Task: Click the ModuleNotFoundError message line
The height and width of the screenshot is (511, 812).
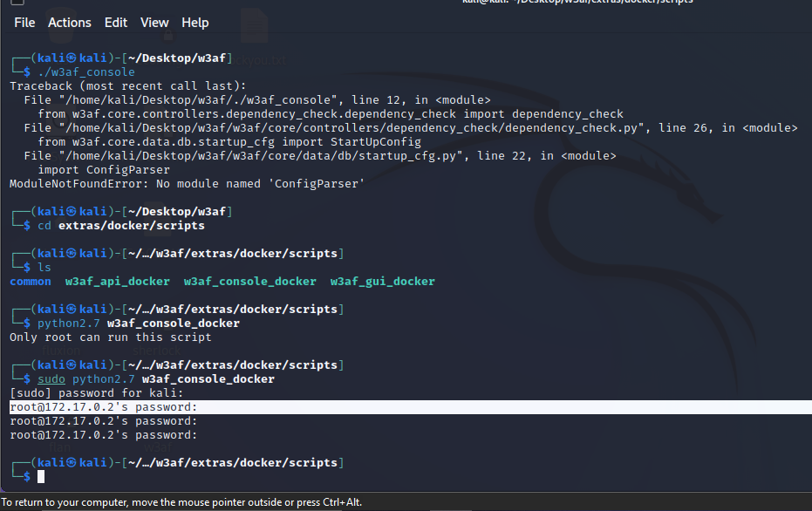Action: (187, 184)
